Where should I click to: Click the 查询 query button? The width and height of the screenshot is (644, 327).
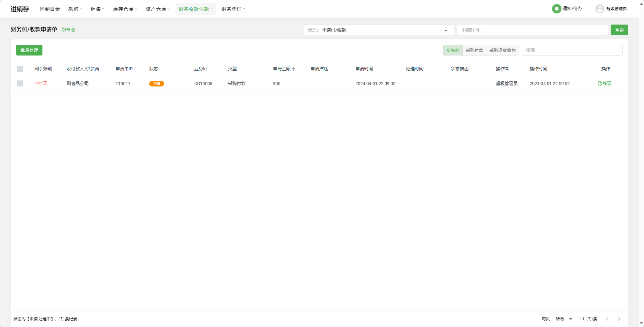click(x=619, y=30)
